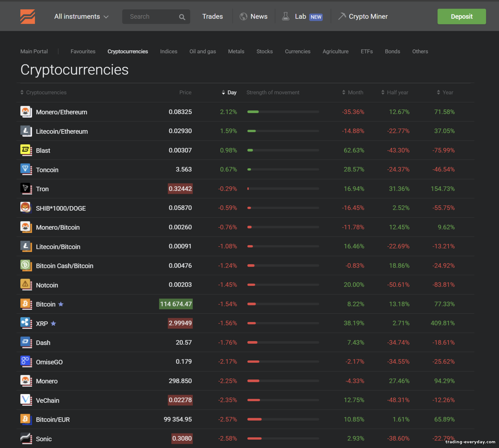Click the VeChain coin icon
This screenshot has width=499, height=448.
(x=26, y=400)
